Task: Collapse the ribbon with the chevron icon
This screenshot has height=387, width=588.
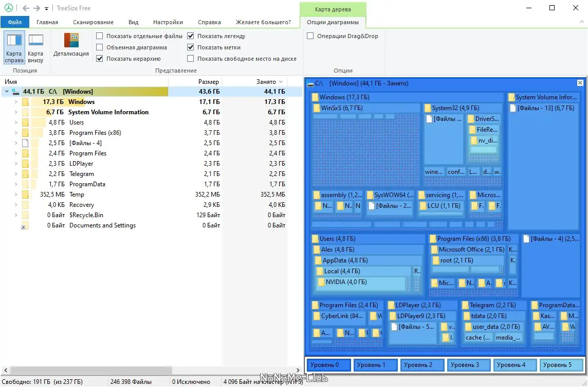Action: point(582,22)
